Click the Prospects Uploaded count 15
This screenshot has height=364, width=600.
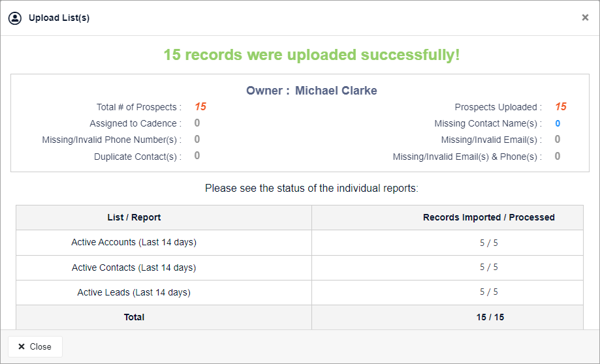[561, 107]
